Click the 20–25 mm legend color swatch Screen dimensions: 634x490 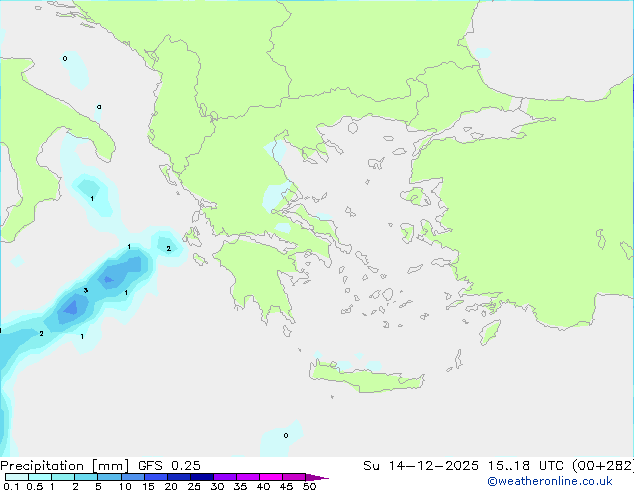click(178, 477)
